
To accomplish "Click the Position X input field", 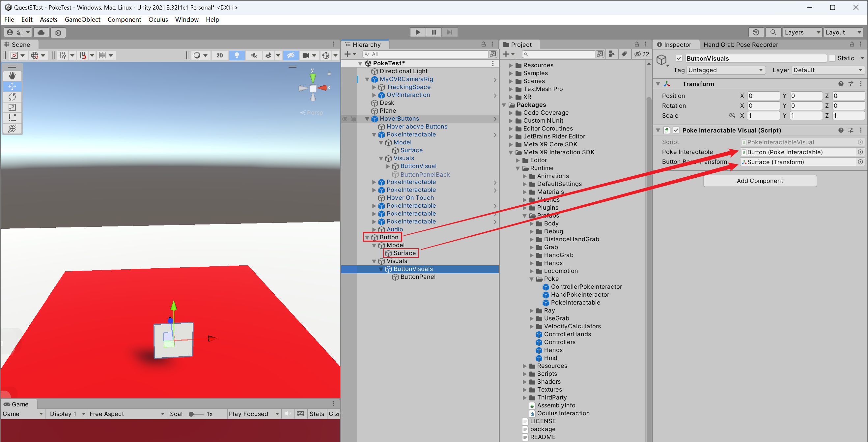I will pos(763,96).
